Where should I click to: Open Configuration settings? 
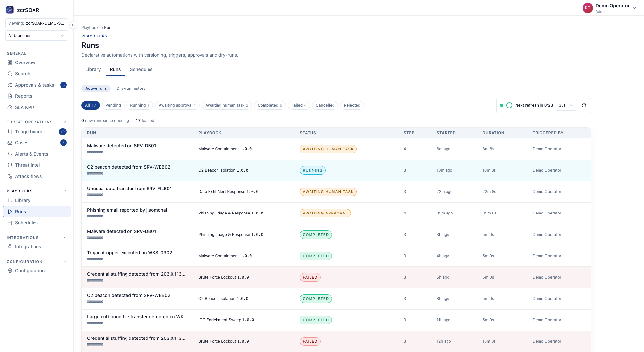36,271
